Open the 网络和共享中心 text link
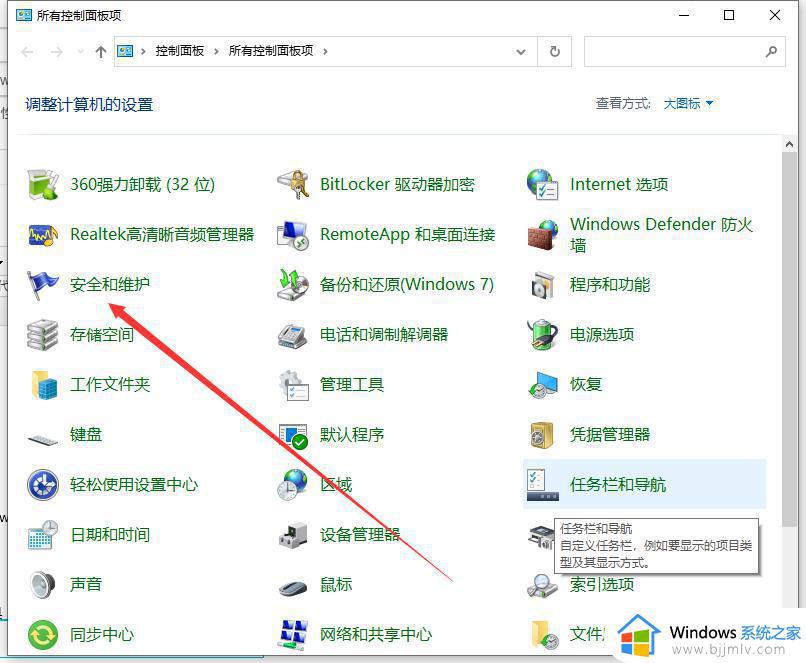The width and height of the screenshot is (806, 663). [376, 635]
